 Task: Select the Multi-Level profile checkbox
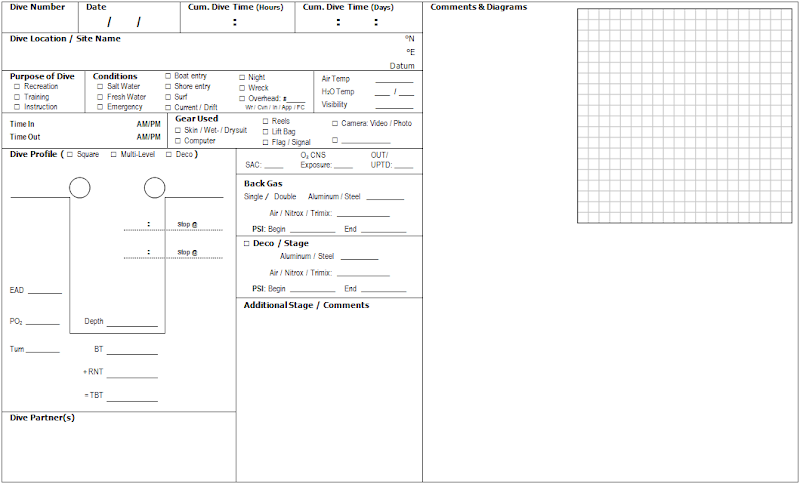[x=113, y=155]
